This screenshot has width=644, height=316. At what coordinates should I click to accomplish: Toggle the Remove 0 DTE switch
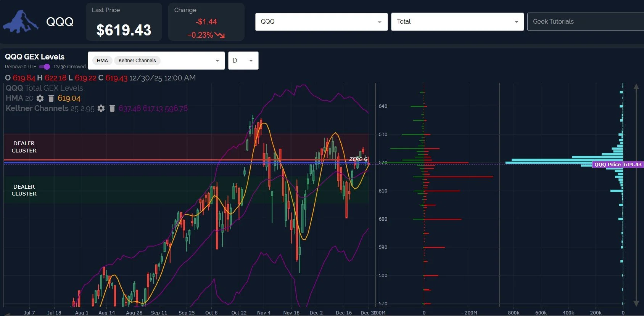45,67
